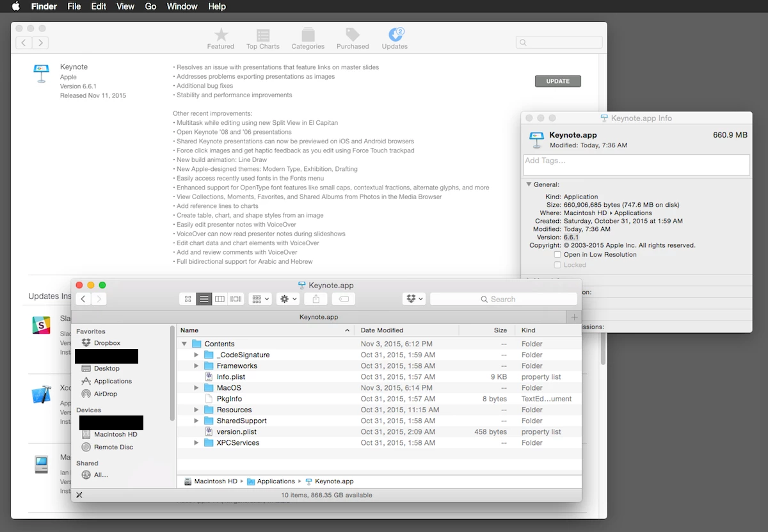Select the version.plist file row
This screenshot has width=768, height=532.
click(379, 431)
